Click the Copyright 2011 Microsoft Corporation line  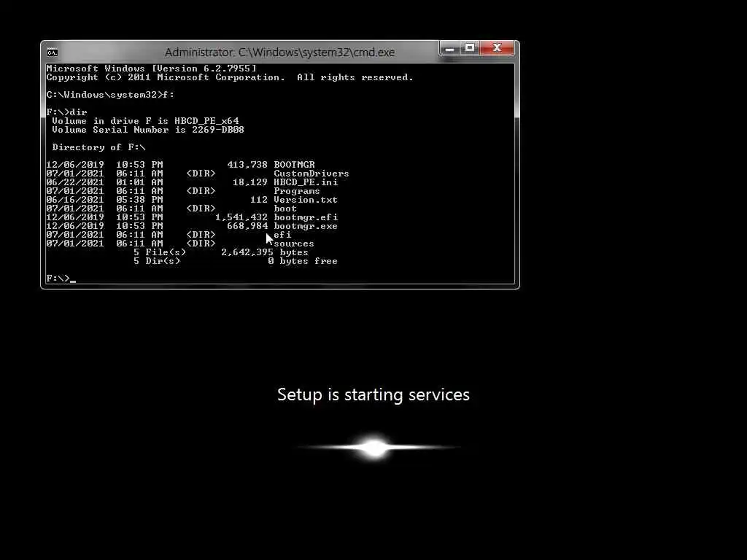[230, 77]
